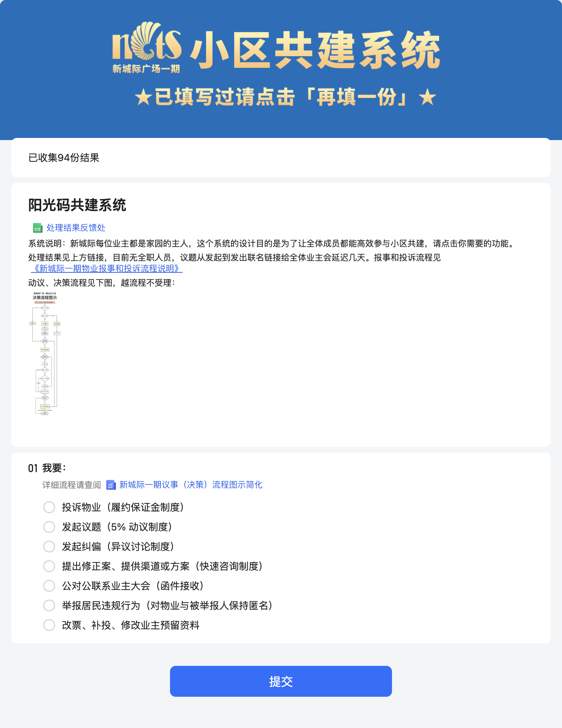
Task: Select 发起纠偏（异议讨论制度）option
Action: 49,547
